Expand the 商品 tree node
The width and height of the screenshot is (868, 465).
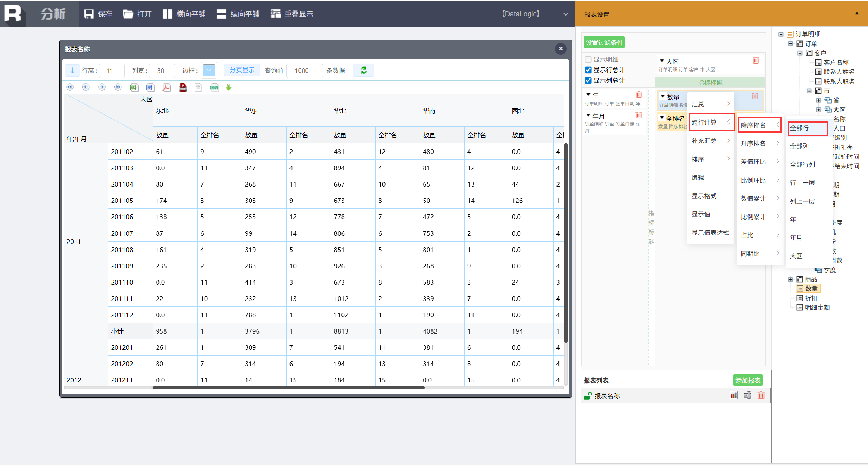(x=790, y=279)
